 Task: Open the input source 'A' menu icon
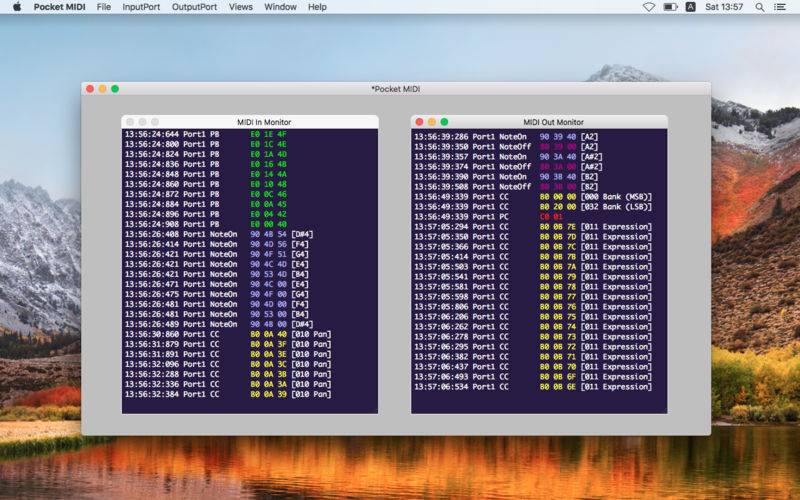pyautogui.click(x=690, y=7)
